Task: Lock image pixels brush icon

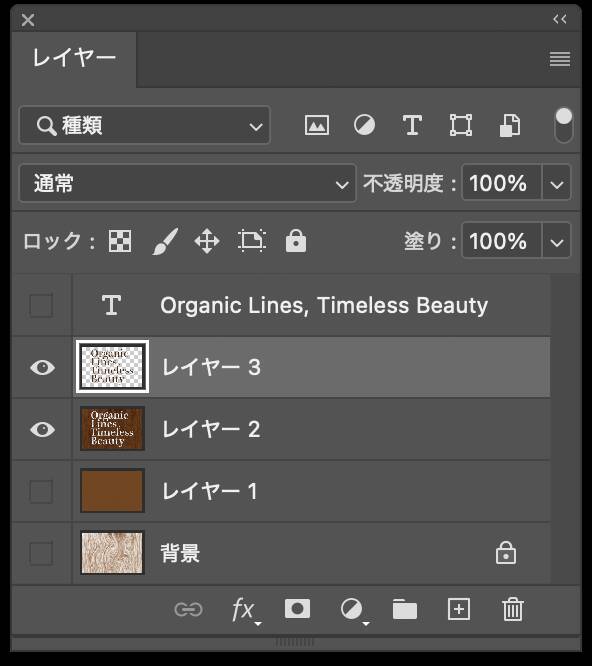Action: (165, 241)
